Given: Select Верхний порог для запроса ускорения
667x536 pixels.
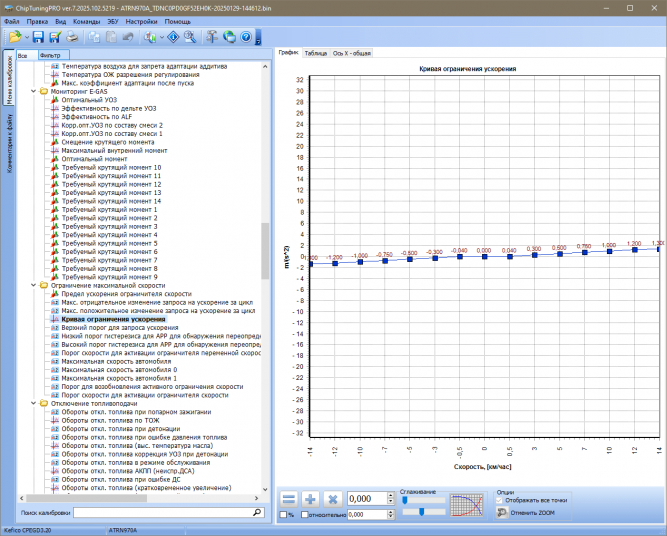Looking at the screenshot, I should click(120, 328).
